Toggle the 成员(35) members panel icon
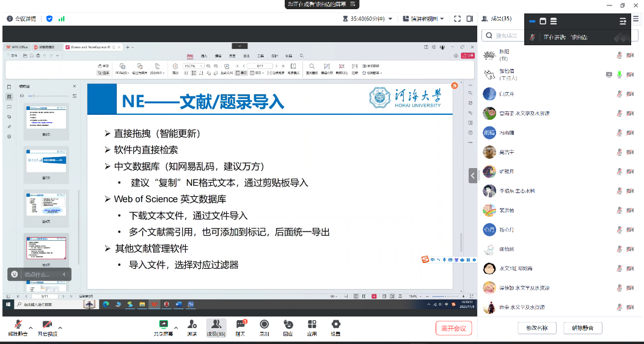 point(216,324)
